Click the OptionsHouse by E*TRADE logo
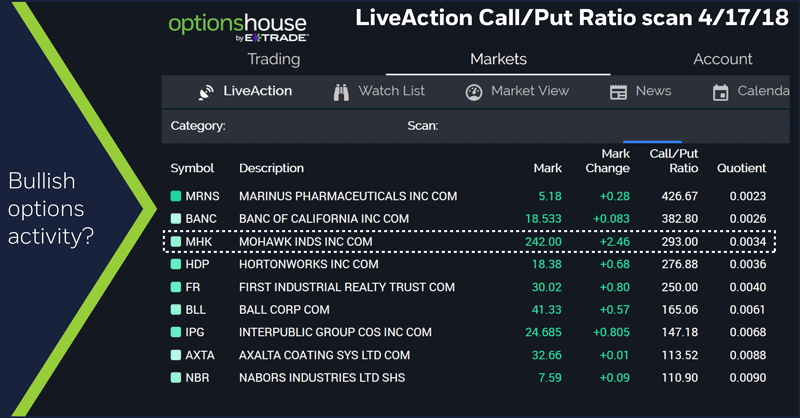Screen dimensions: 800x418 point(238,27)
